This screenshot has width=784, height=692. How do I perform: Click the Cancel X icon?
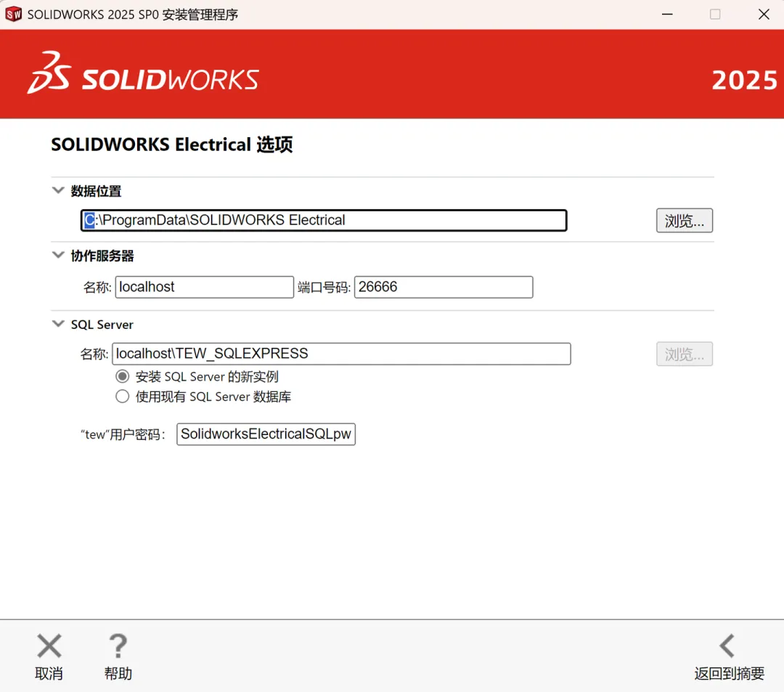point(49,646)
